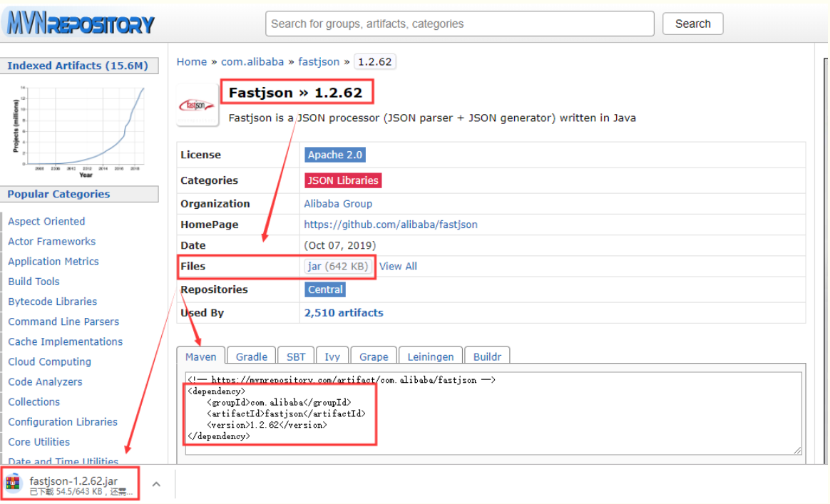Image resolution: width=830 pixels, height=504 pixels.
Task: Open the Application Metrics category
Action: [x=53, y=262]
